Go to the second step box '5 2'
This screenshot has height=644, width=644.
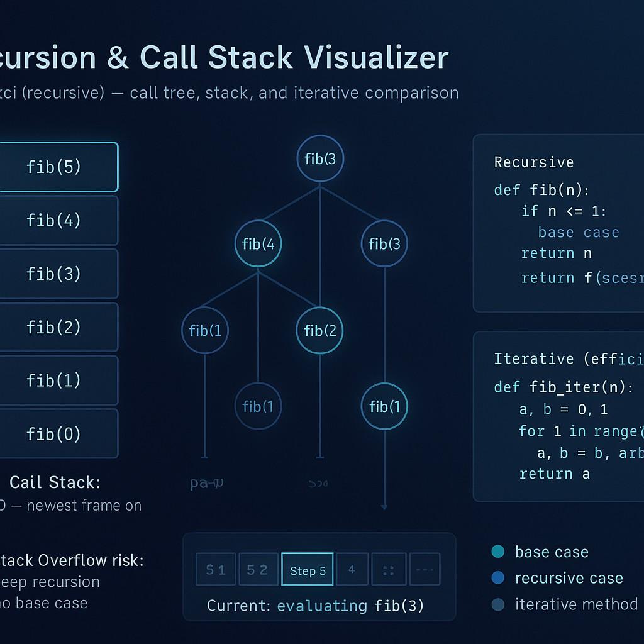(x=258, y=569)
